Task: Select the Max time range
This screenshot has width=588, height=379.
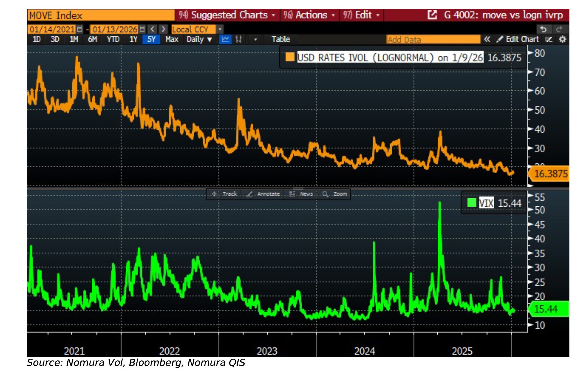Action: pyautogui.click(x=172, y=39)
